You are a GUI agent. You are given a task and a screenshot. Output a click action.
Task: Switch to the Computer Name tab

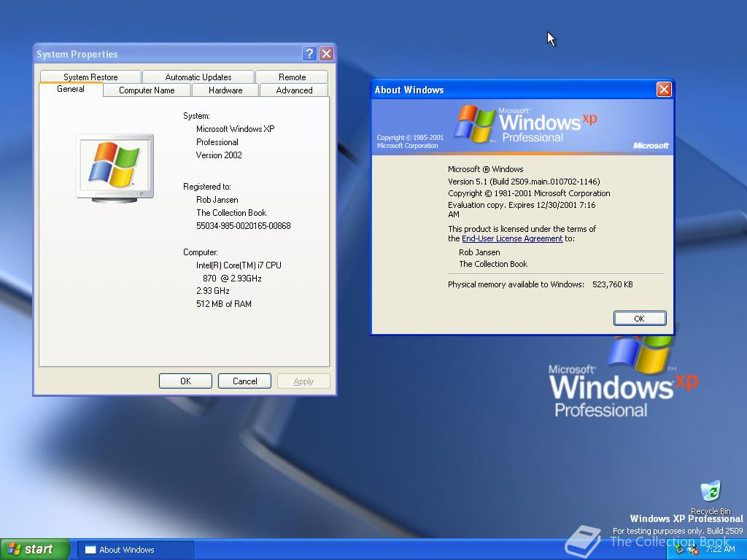147,90
